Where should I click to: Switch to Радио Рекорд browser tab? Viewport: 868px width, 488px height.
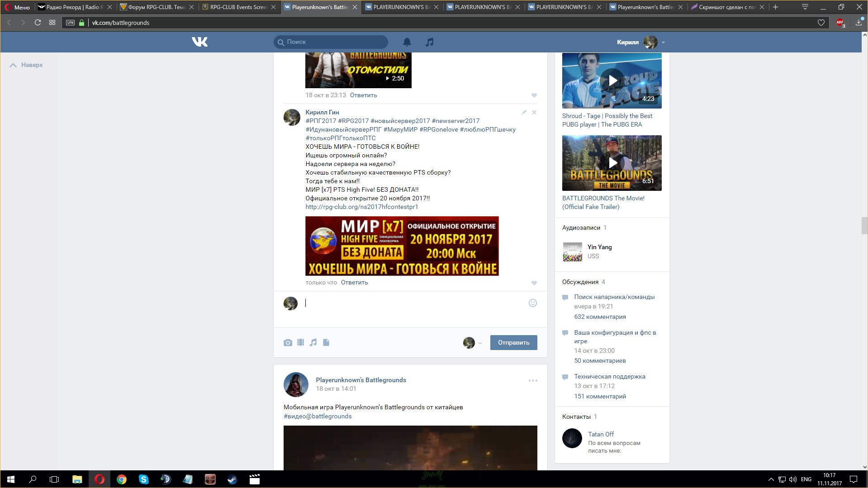tap(75, 7)
